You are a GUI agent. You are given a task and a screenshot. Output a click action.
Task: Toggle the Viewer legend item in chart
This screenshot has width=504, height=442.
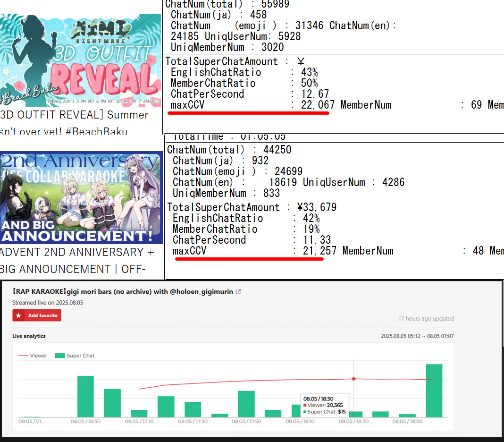point(33,356)
